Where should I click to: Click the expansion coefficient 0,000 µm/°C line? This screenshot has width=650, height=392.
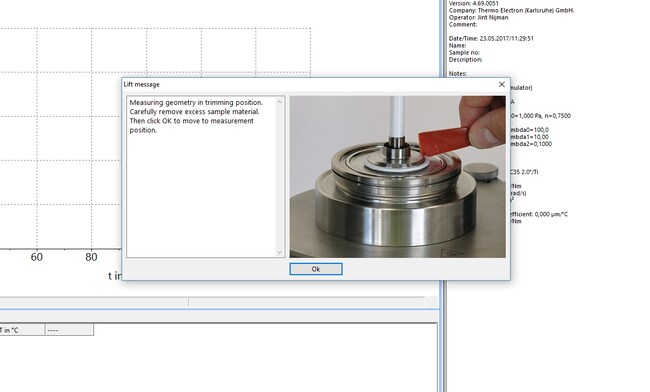point(538,214)
